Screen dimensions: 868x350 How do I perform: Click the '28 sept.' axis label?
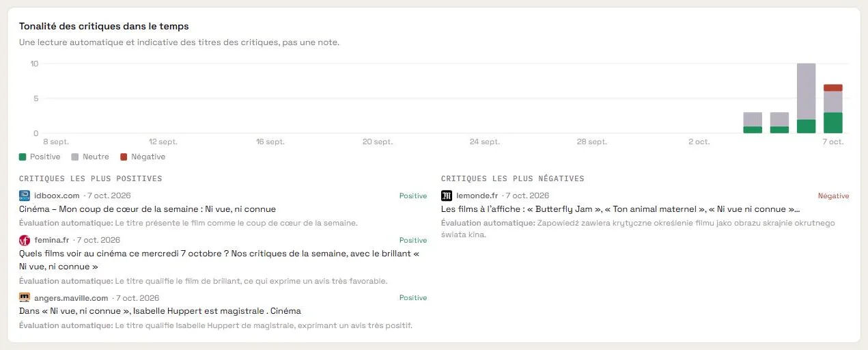591,142
